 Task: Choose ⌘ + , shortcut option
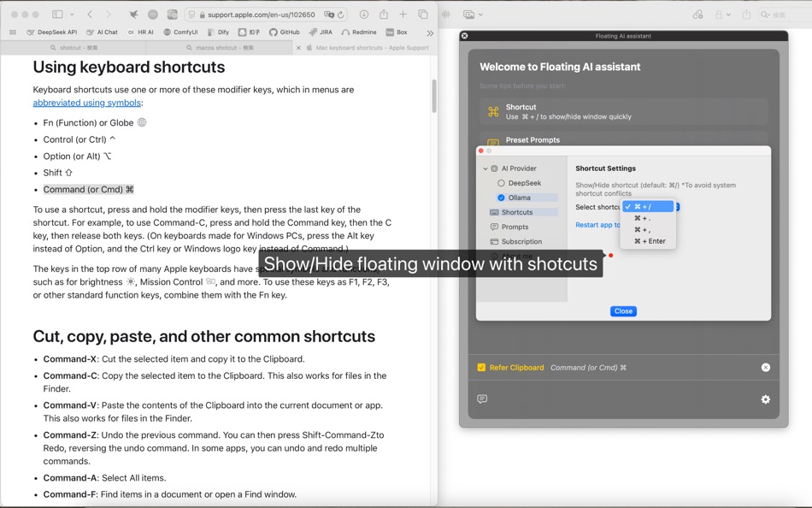point(649,230)
